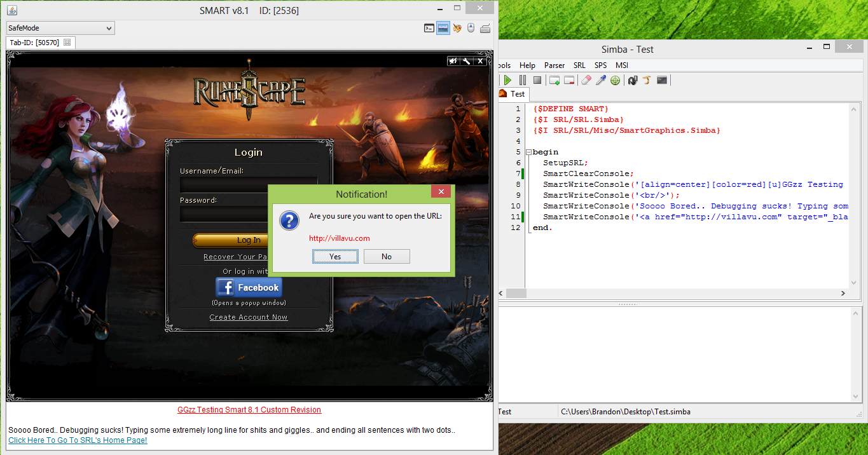This screenshot has width=868, height=455.
Task: Click the extensions icon right of the Simba target icon
Action: 633,80
